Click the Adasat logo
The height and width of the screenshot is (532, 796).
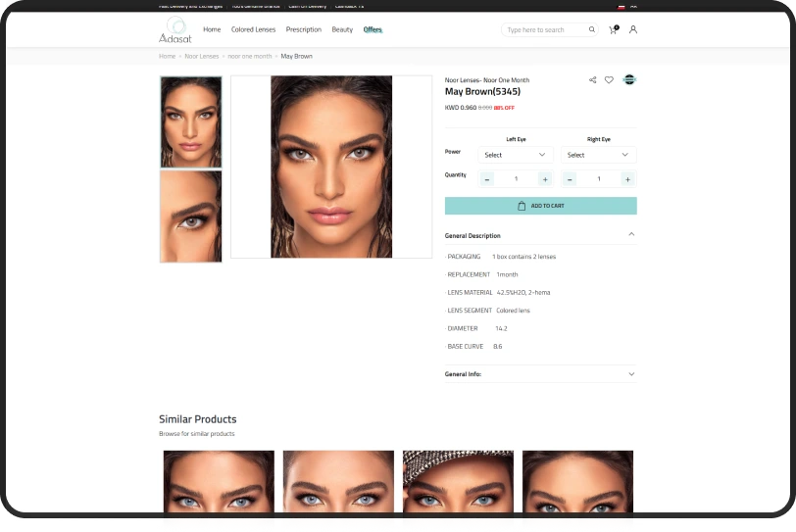pos(175,29)
